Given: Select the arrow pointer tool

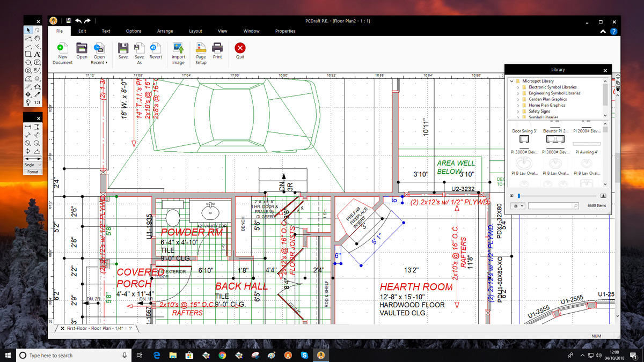Looking at the screenshot, I should (28, 31).
